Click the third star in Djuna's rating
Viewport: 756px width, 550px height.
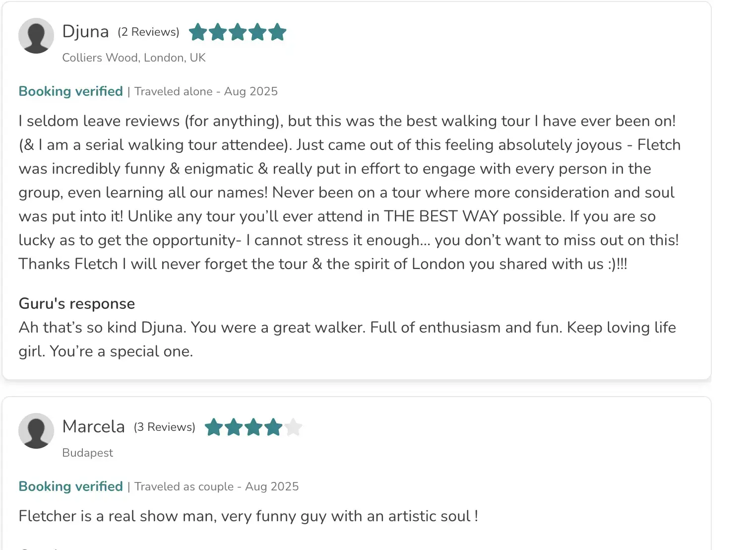(x=238, y=32)
